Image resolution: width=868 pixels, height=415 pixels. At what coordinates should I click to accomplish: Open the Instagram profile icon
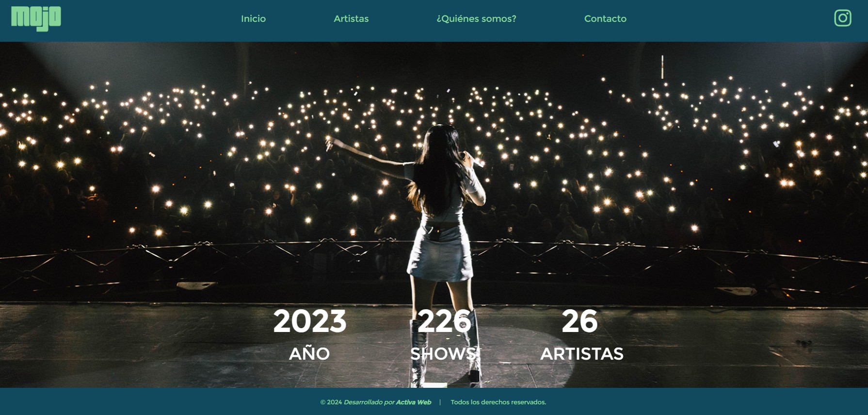[843, 18]
